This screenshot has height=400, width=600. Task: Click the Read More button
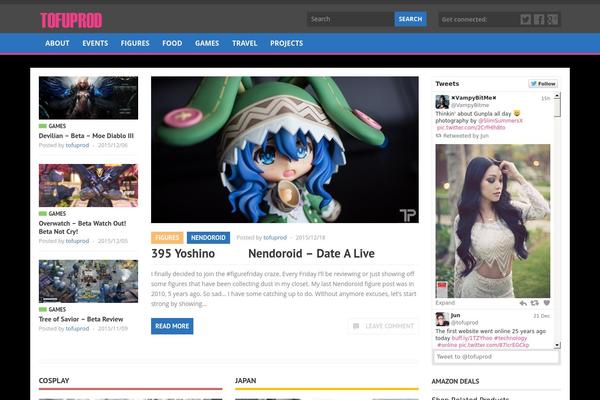(172, 326)
